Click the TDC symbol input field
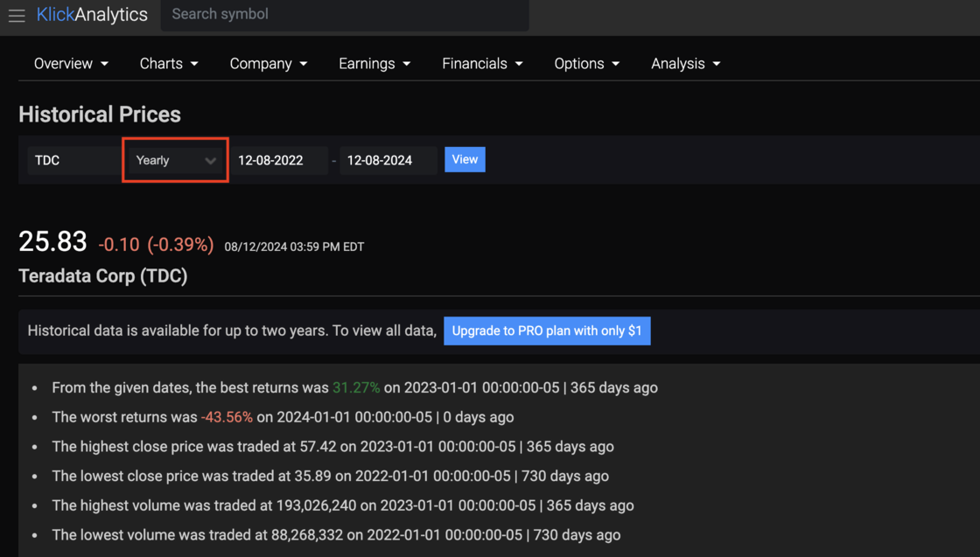Viewport: 980px width, 557px height. click(73, 161)
